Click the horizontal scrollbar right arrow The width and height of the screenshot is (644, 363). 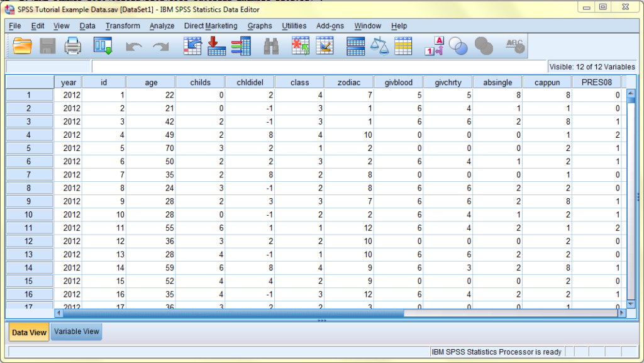point(621,313)
